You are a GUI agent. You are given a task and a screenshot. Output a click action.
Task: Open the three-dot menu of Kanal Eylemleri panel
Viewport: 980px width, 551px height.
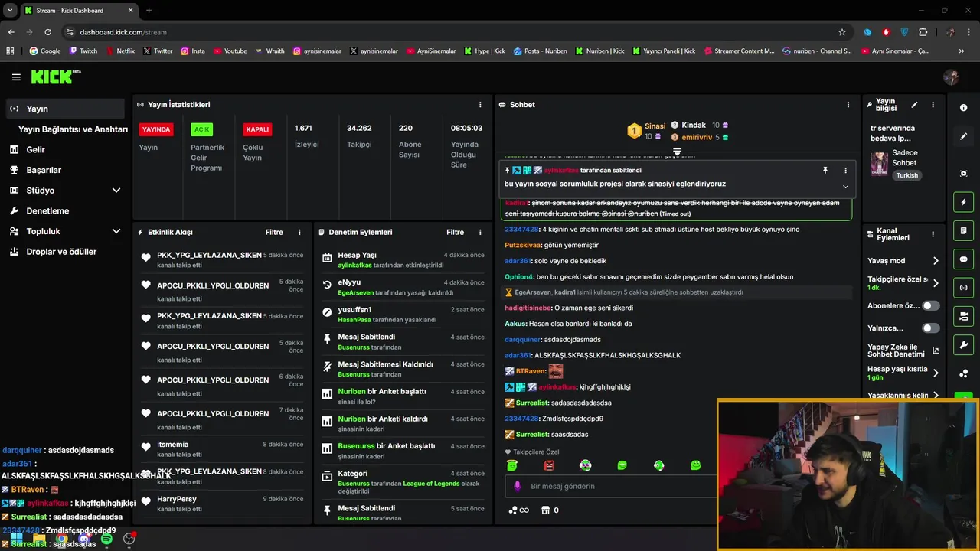coord(933,235)
